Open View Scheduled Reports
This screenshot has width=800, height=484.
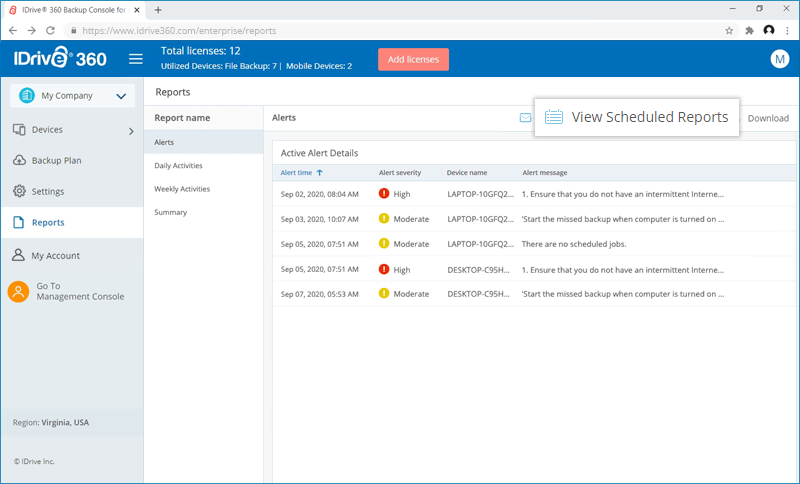637,117
